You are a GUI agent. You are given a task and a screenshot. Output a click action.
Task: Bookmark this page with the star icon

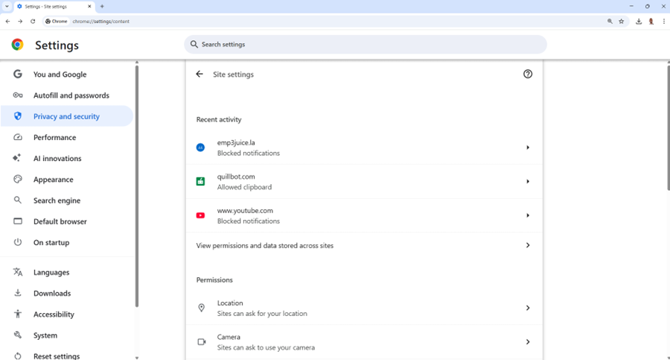click(x=621, y=21)
